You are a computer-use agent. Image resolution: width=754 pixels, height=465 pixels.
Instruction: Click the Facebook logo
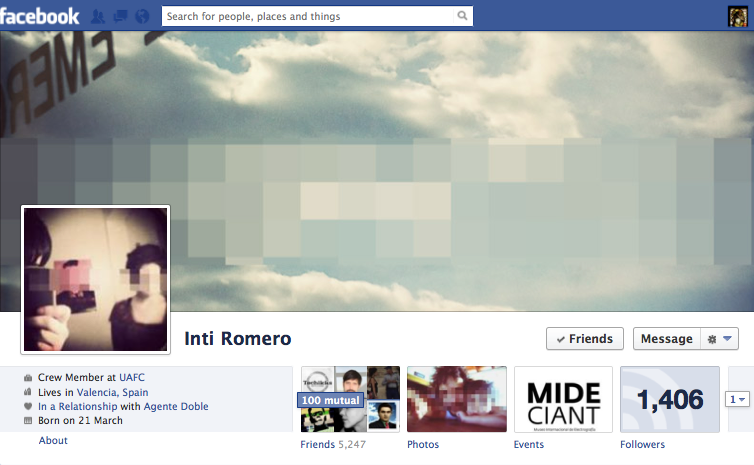[40, 16]
